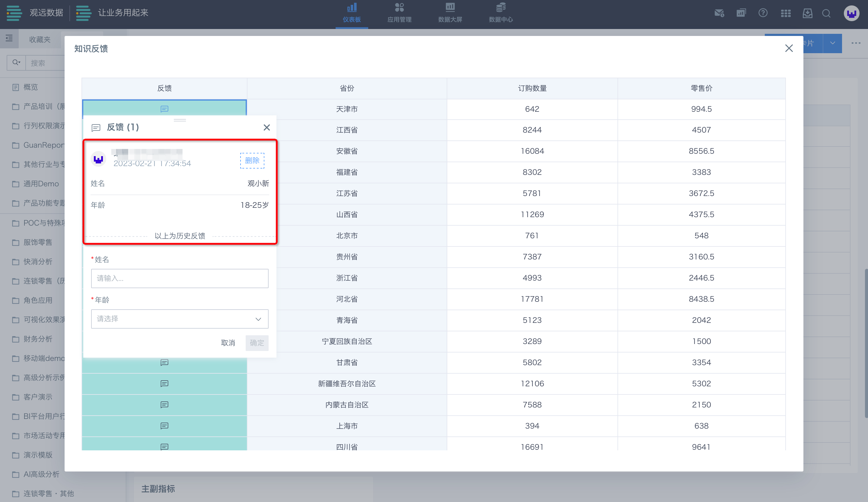Expand the 年龄 select dropdown
The width and height of the screenshot is (868, 502).
click(180, 319)
